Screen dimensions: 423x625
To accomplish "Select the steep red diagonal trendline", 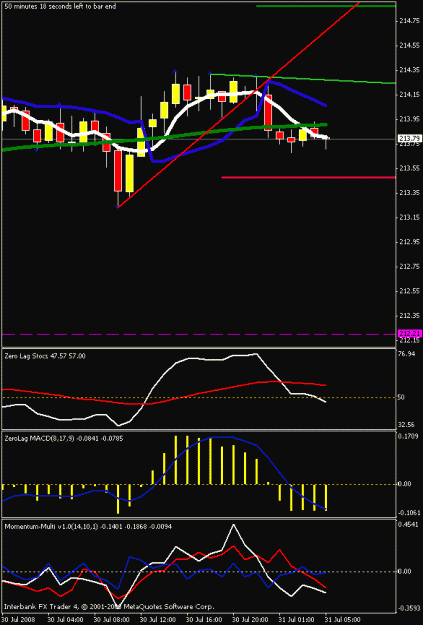I will tap(238, 105).
